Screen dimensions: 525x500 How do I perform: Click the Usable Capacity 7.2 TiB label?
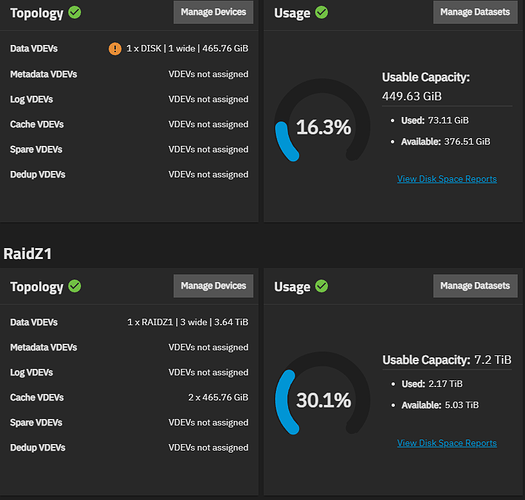click(x=447, y=360)
